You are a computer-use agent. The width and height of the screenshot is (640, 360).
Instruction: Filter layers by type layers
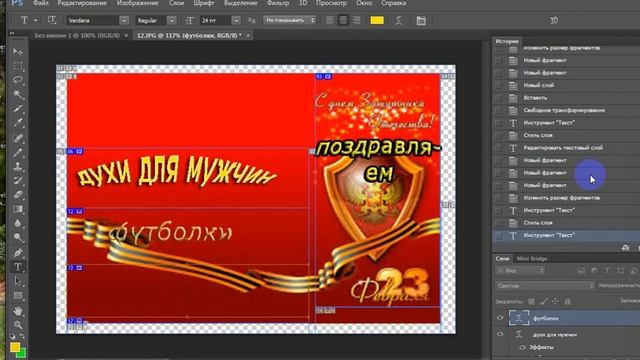607,271
